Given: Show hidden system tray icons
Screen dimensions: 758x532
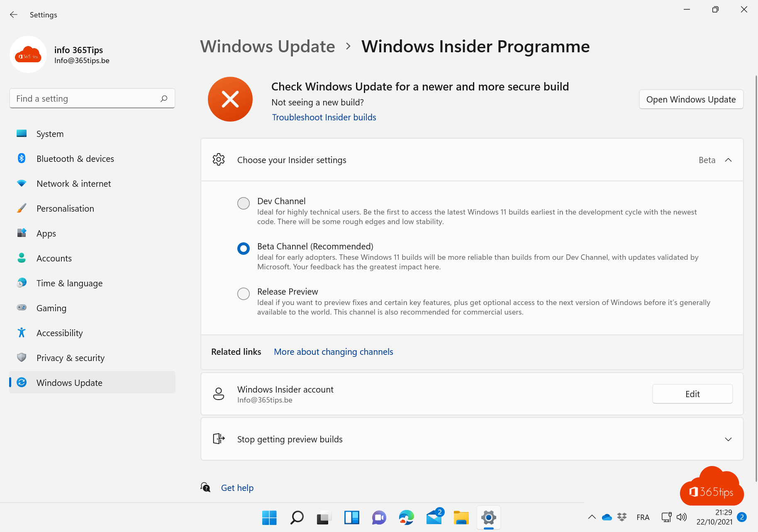Looking at the screenshot, I should point(592,517).
